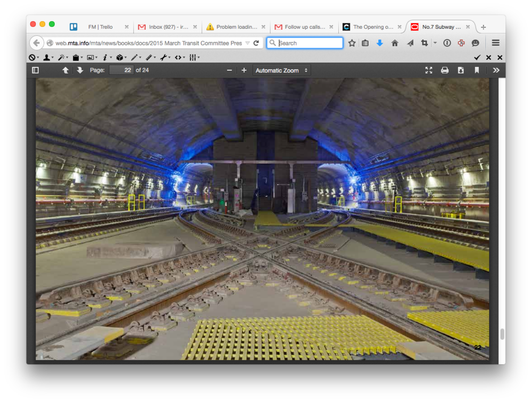This screenshot has width=532, height=402.
Task: Switch to the Inbox (927) tab
Action: [165, 26]
